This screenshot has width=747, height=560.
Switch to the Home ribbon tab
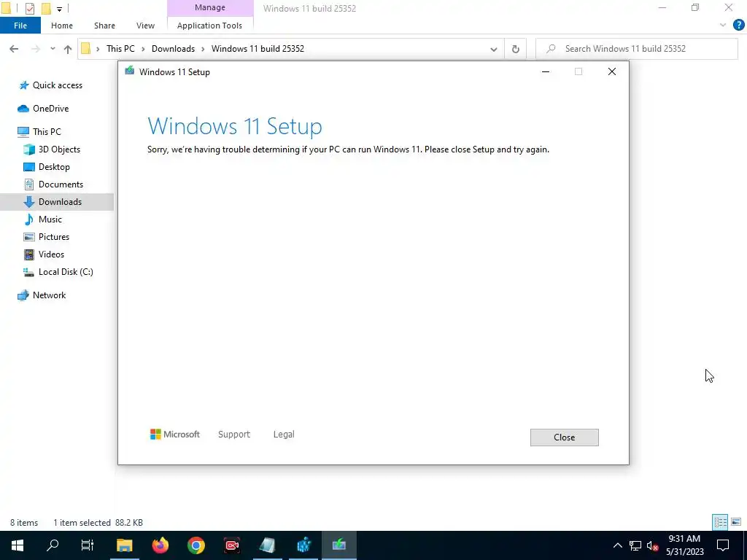click(62, 26)
